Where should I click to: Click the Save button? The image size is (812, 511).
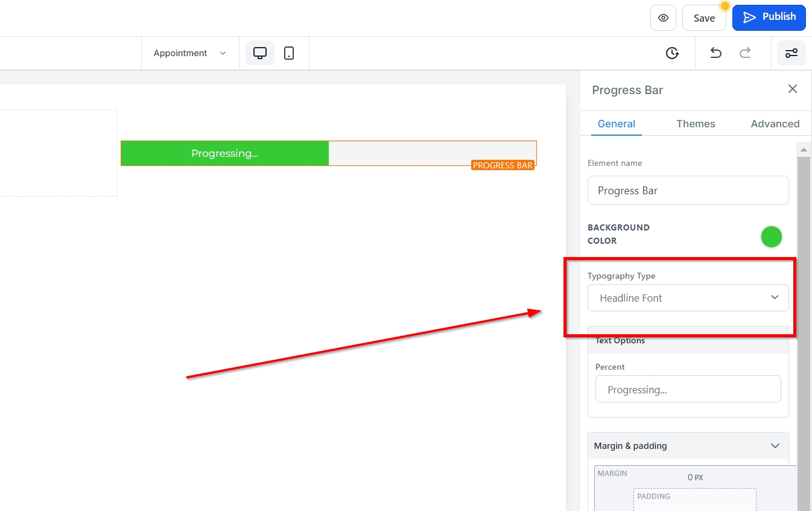[x=703, y=18]
